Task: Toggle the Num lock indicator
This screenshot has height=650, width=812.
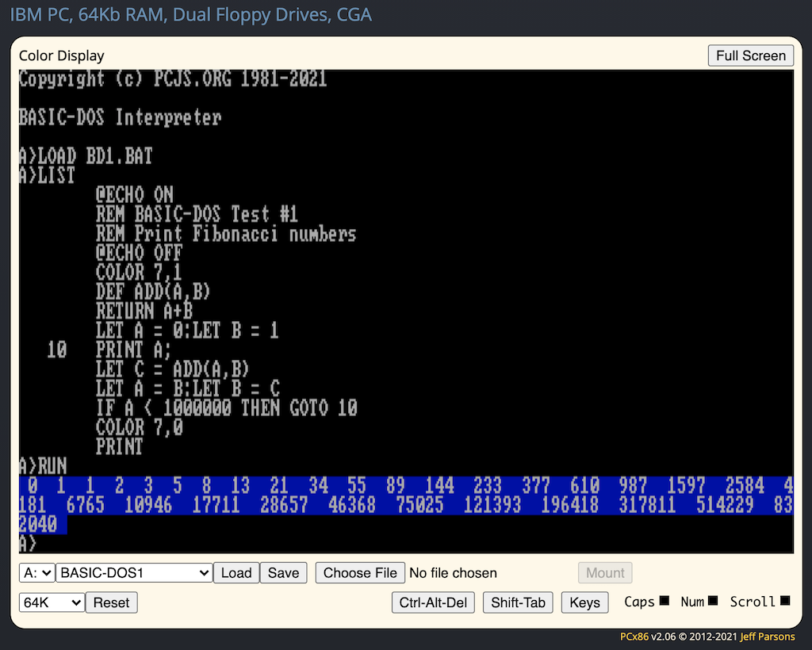Action: coord(713,601)
